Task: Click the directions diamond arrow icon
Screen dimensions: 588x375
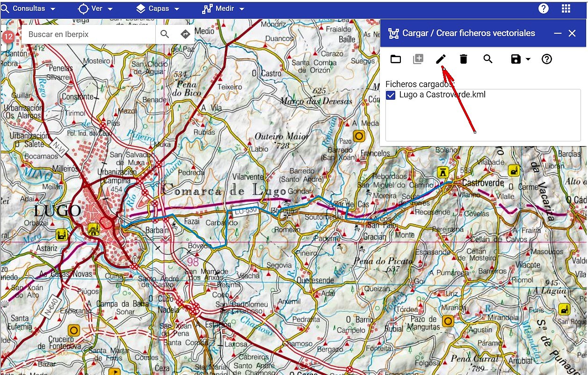Action: tap(185, 34)
